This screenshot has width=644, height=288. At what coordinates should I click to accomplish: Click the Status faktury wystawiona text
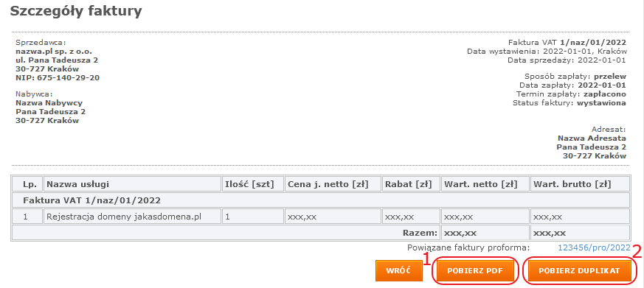pos(569,103)
